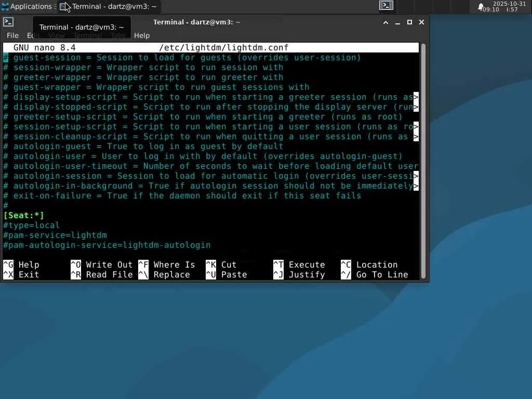Click the 'guest-session =' comment line
This screenshot has height=399, width=532.
click(x=182, y=58)
